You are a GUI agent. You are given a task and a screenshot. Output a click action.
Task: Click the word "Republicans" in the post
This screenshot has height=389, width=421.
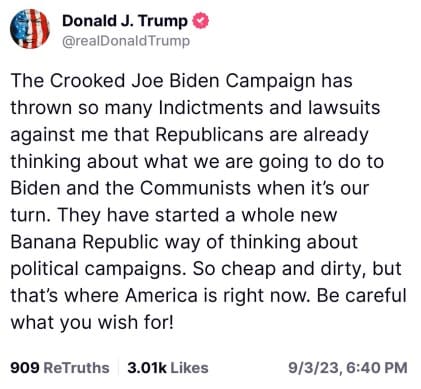click(209, 136)
